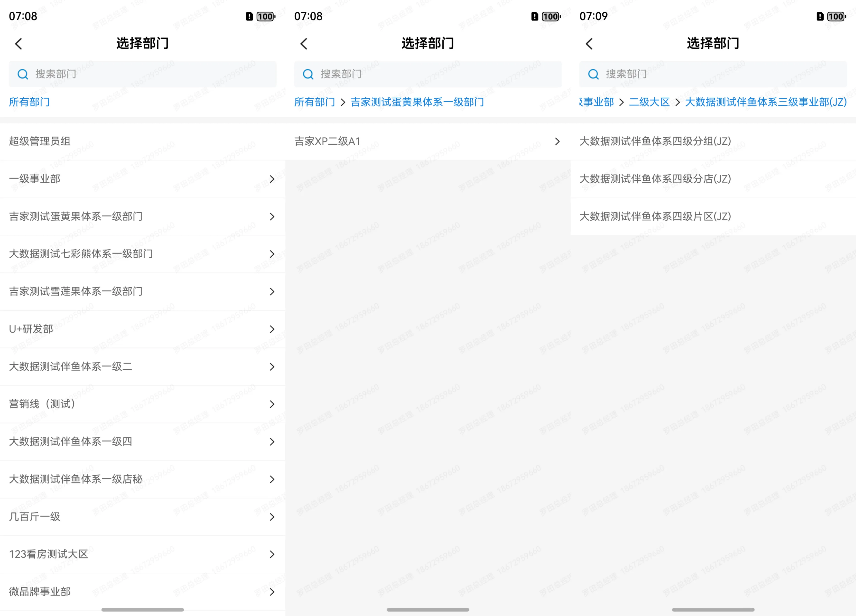
Task: Expand the 吉家XP二级A1 chevron
Action: click(x=557, y=142)
